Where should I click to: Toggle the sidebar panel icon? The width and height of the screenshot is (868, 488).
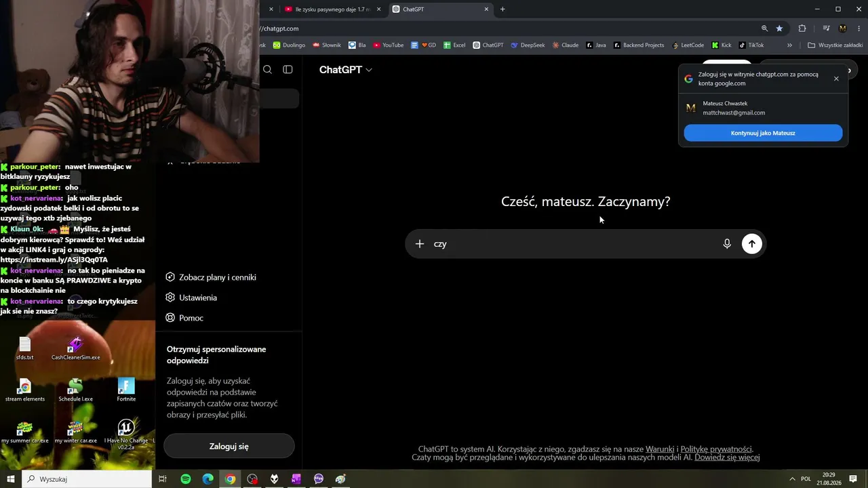click(x=288, y=70)
